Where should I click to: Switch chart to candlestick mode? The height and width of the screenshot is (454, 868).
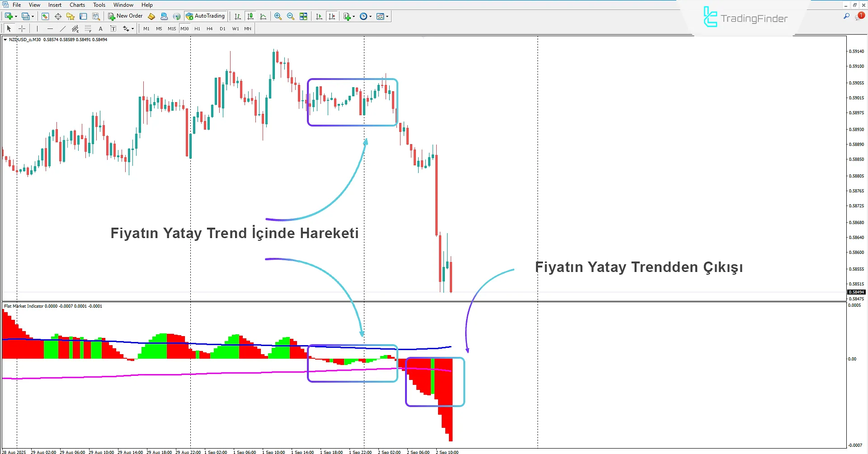click(250, 16)
